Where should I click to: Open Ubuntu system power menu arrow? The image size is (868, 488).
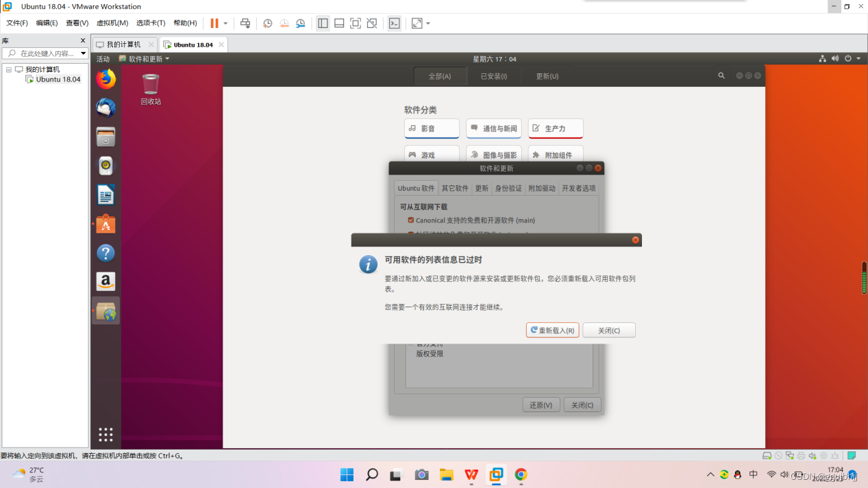pyautogui.click(x=858, y=59)
